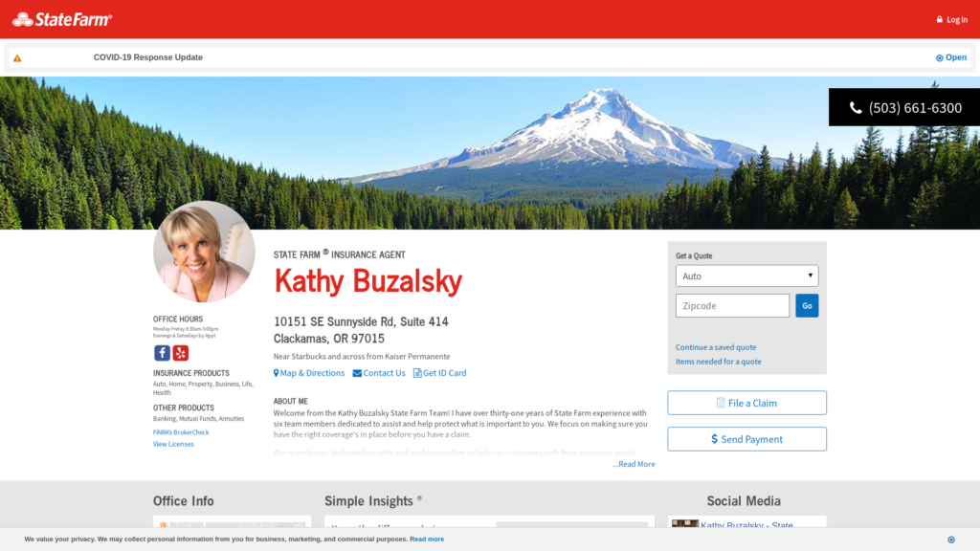
Task: Click Contact Us envelope link
Action: click(379, 373)
